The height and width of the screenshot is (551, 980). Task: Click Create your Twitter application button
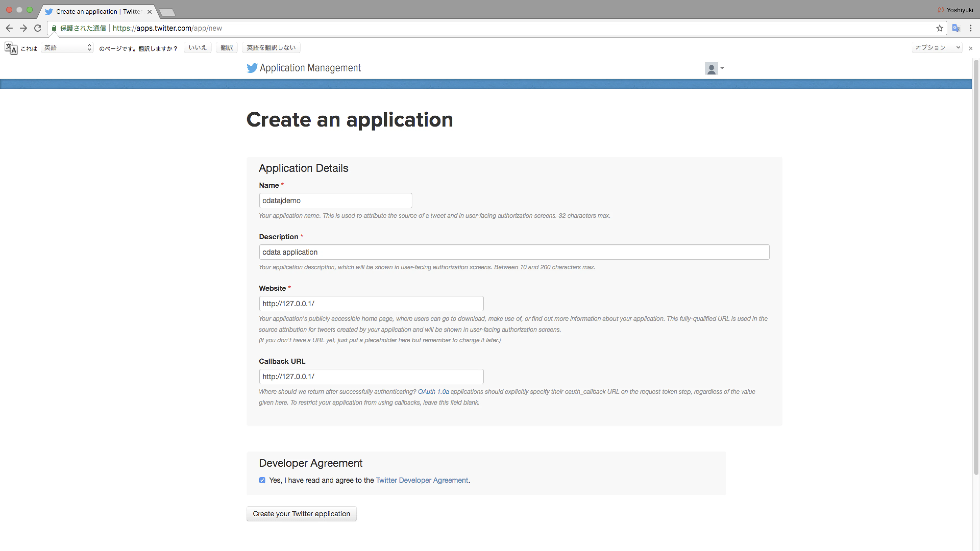[x=301, y=514]
